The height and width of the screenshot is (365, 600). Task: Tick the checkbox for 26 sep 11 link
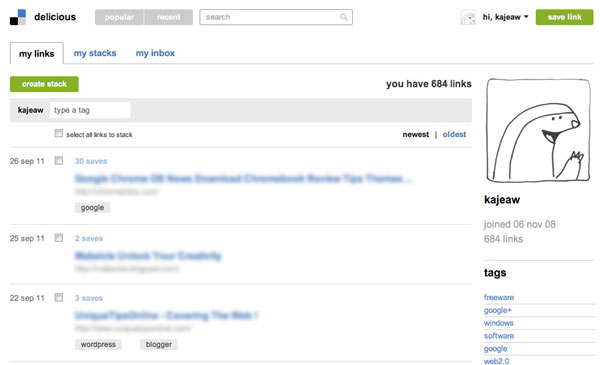click(59, 160)
